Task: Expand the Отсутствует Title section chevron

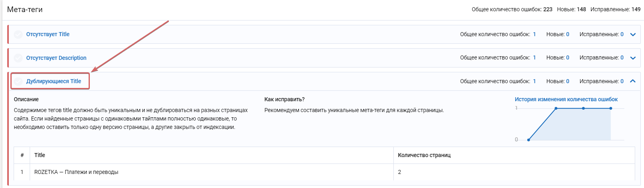Action: click(633, 35)
